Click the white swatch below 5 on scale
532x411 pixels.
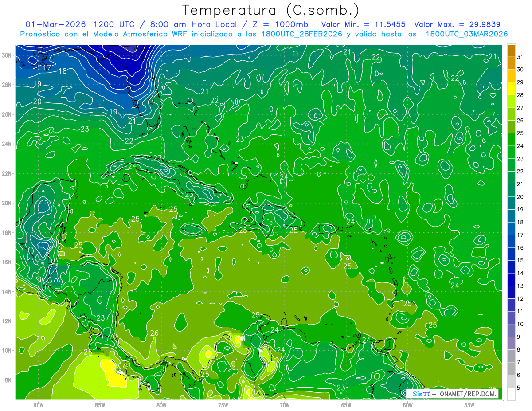click(x=511, y=394)
